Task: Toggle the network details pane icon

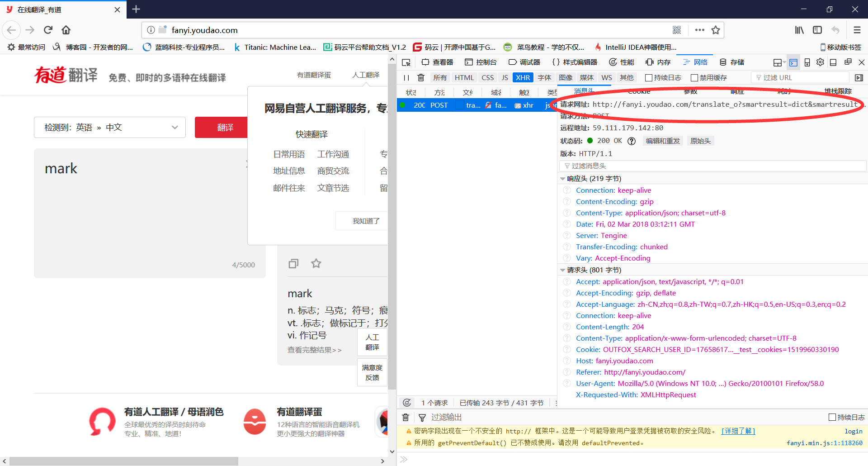Action: (x=859, y=78)
